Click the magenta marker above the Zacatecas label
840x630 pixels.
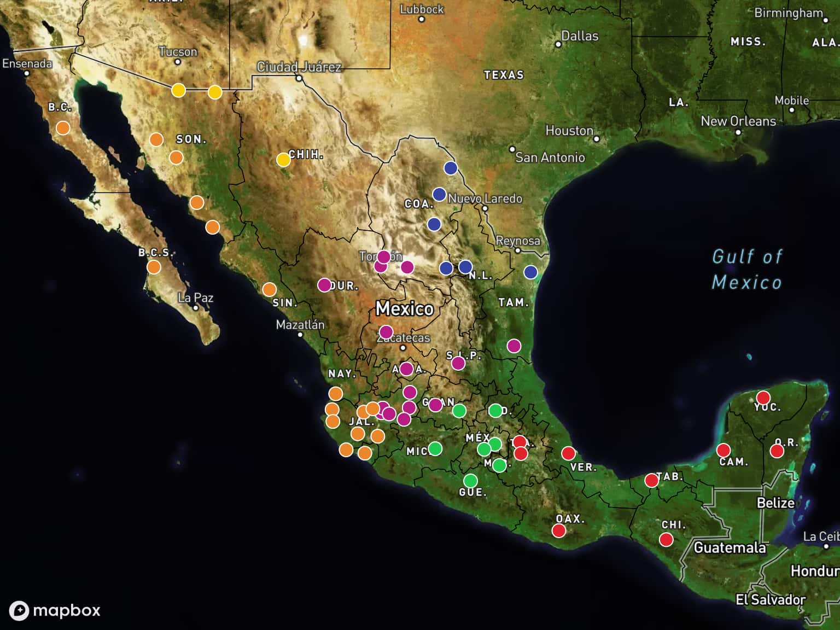[x=386, y=332]
